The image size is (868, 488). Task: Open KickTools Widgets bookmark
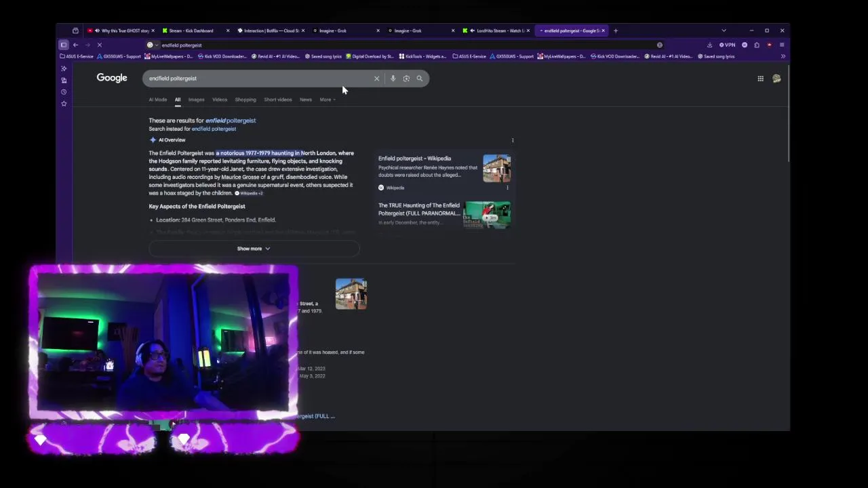[x=423, y=56]
